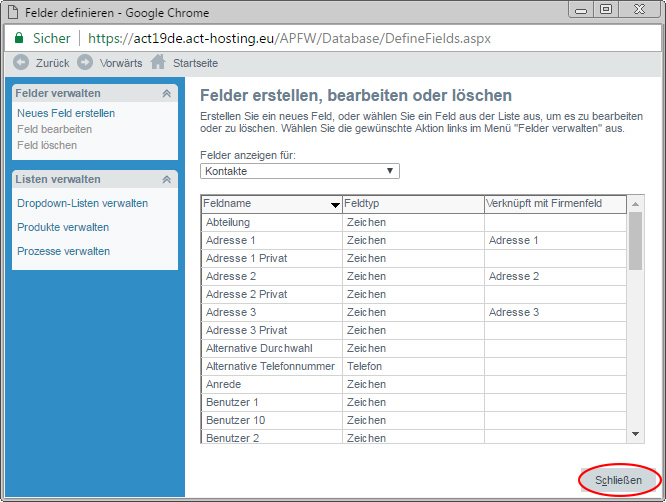This screenshot has width=666, height=502.
Task: Select the Adresse 2 field name cell
Action: 272,276
